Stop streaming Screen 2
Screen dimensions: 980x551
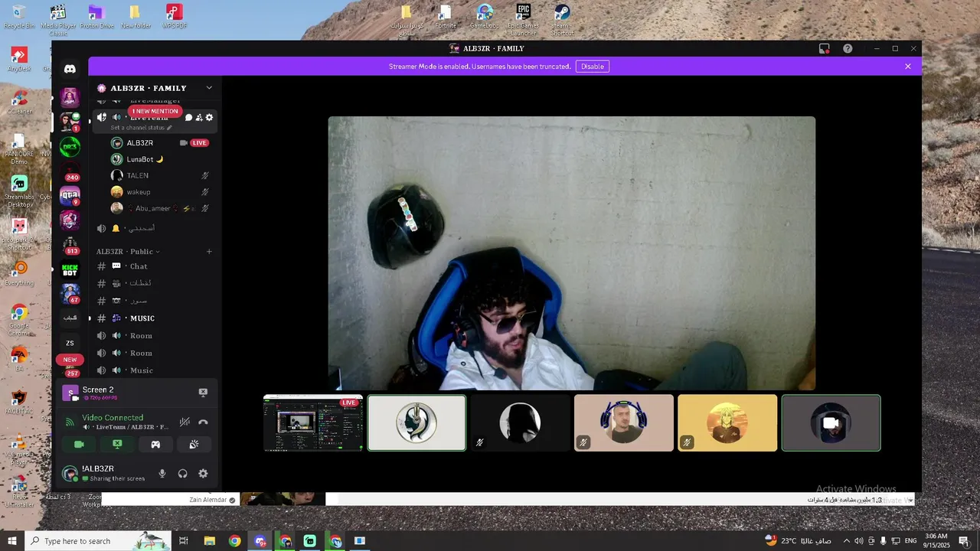tap(203, 393)
